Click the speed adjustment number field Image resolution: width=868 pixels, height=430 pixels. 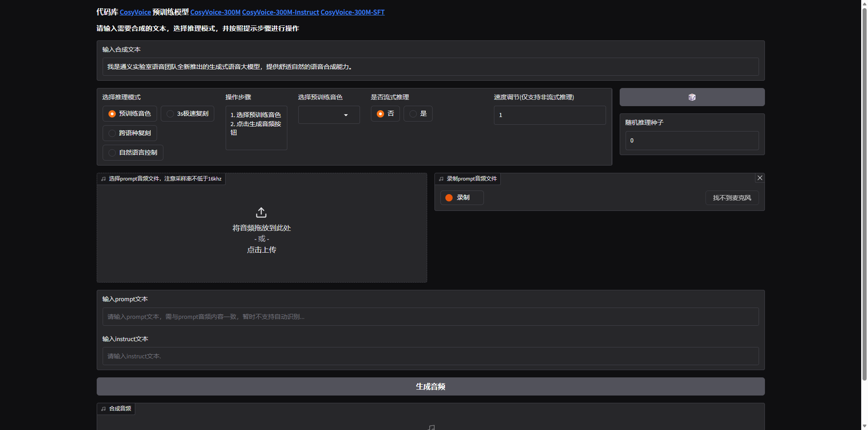click(x=549, y=115)
